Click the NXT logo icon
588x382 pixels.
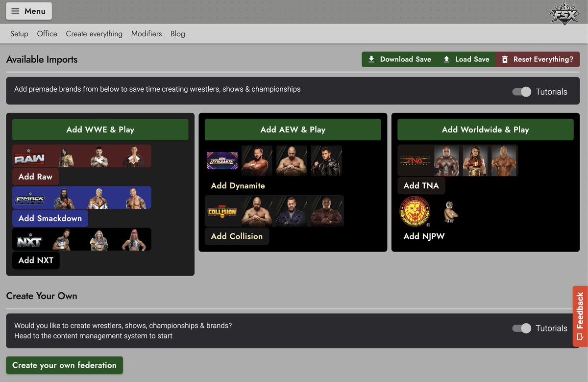(x=29, y=240)
